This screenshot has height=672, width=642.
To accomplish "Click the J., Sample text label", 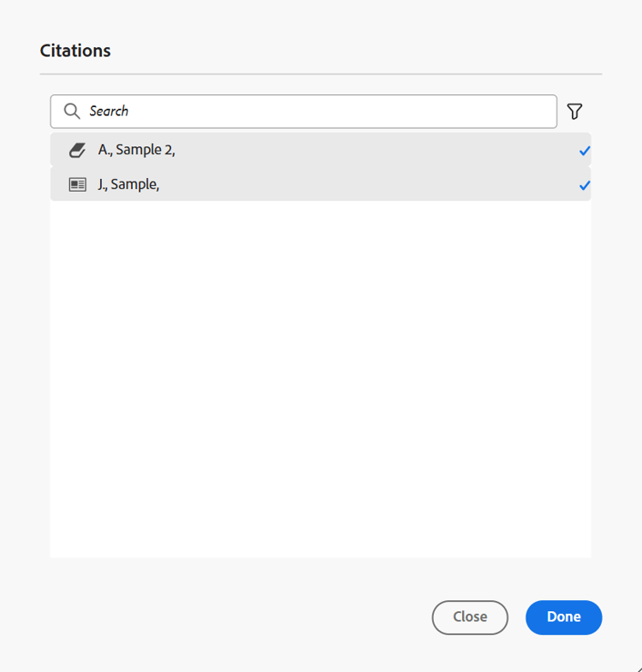I will pyautogui.click(x=128, y=184).
